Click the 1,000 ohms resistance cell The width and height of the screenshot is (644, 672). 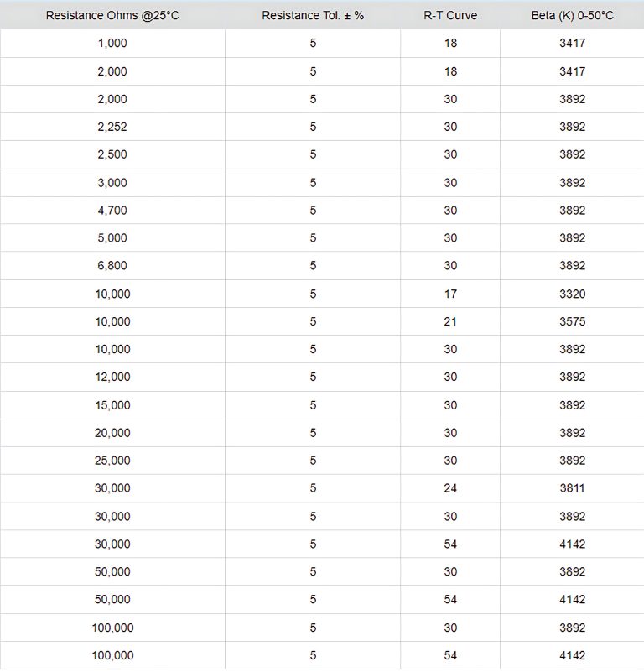point(112,44)
